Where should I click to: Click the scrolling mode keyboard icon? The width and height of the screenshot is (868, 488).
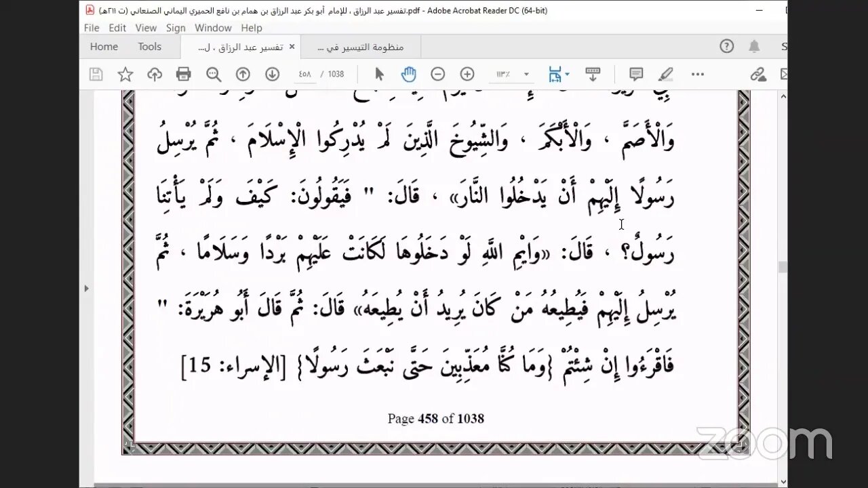[593, 75]
